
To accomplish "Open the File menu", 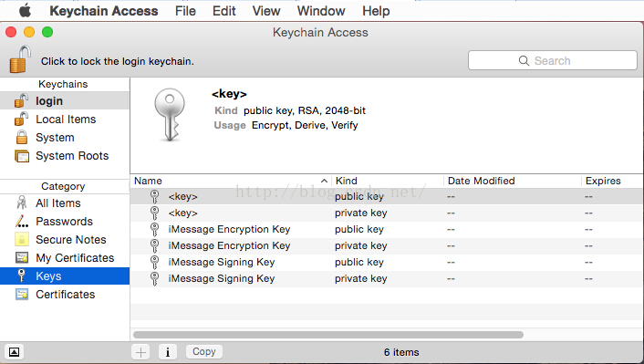I will tap(185, 11).
